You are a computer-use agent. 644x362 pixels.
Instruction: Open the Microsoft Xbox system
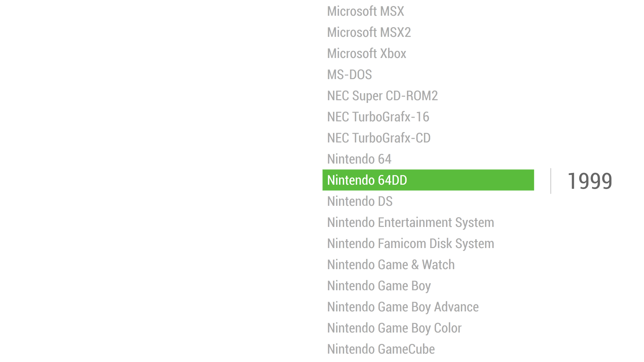367,54
